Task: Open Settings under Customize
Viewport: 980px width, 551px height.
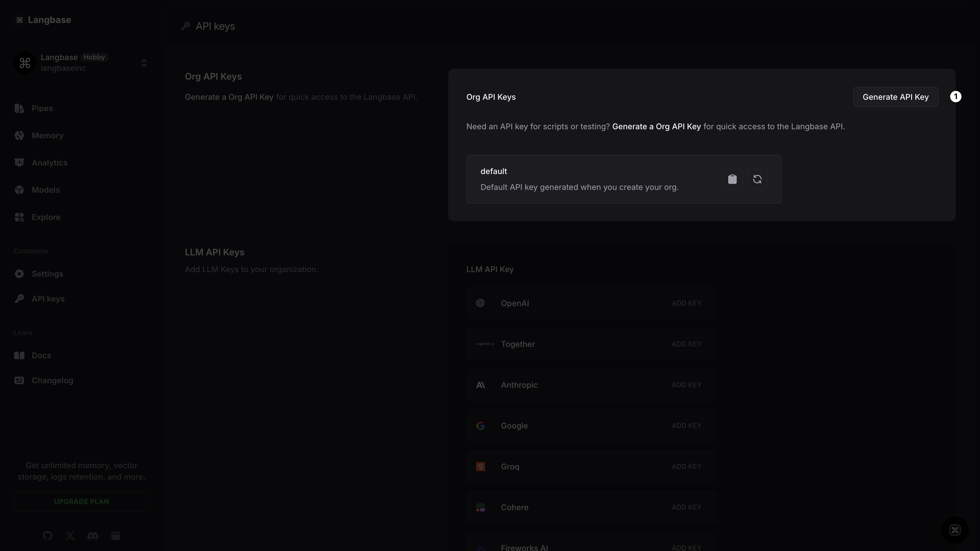Action: (47, 274)
